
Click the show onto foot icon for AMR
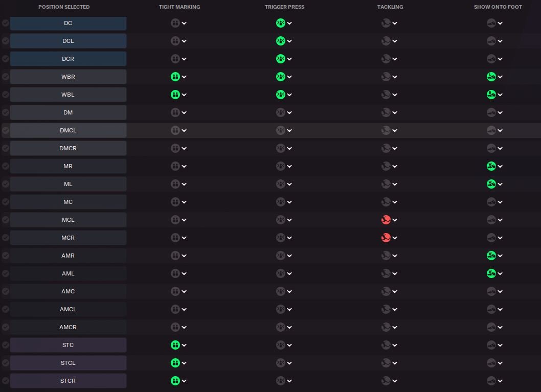tap(491, 256)
